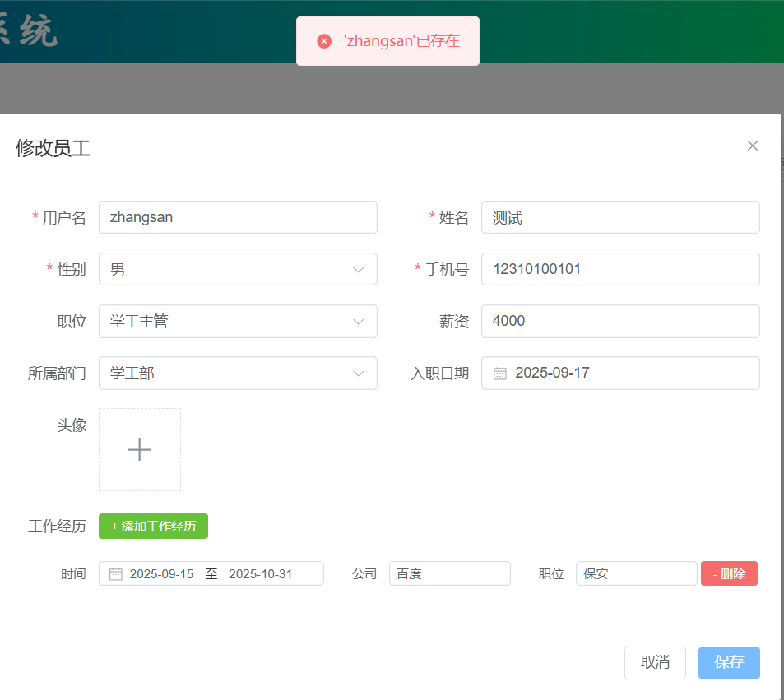Click the calendar icon in 入职日期 field

click(499, 373)
